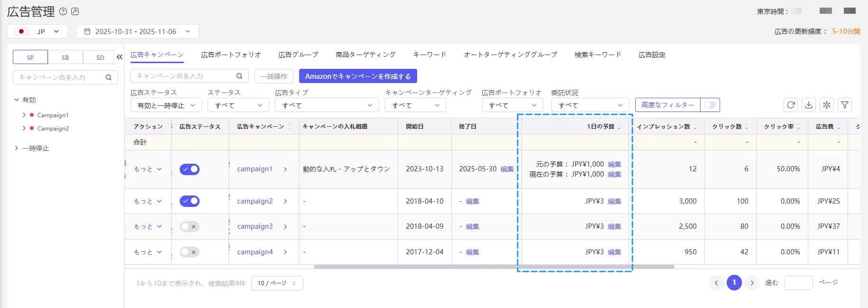868x308 pixels.
Task: Click the 高度なフィルター button
Action: click(x=667, y=105)
